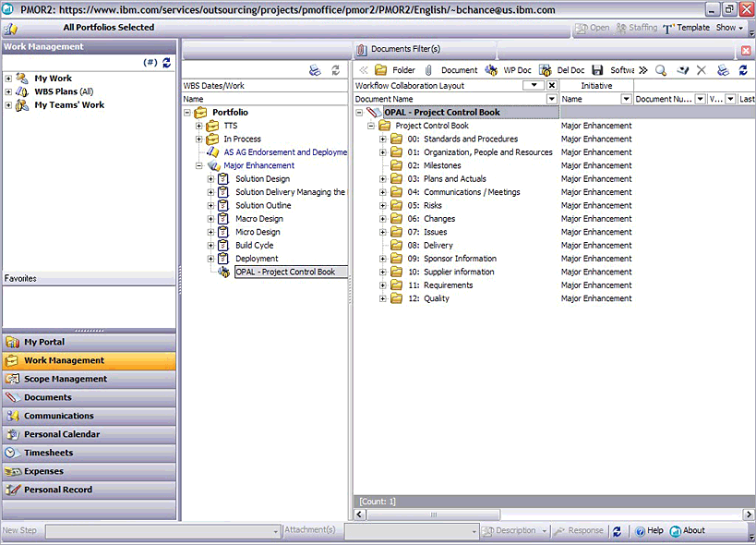Click the Staffing toolbar button

636,28
